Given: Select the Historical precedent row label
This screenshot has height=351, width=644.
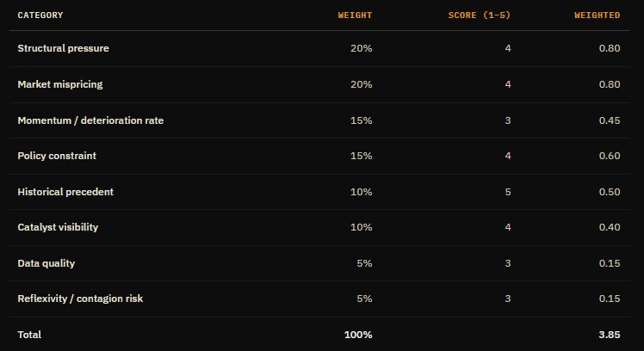Looking at the screenshot, I should (x=65, y=192).
